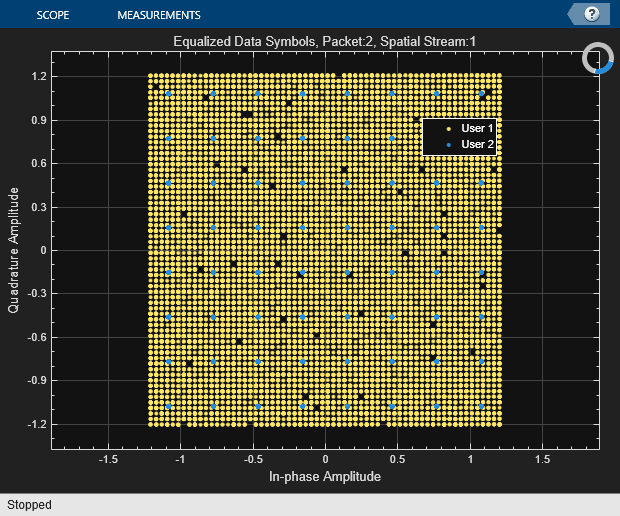620x516 pixels.
Task: Click the Stopped status bar text
Action: [x=29, y=505]
